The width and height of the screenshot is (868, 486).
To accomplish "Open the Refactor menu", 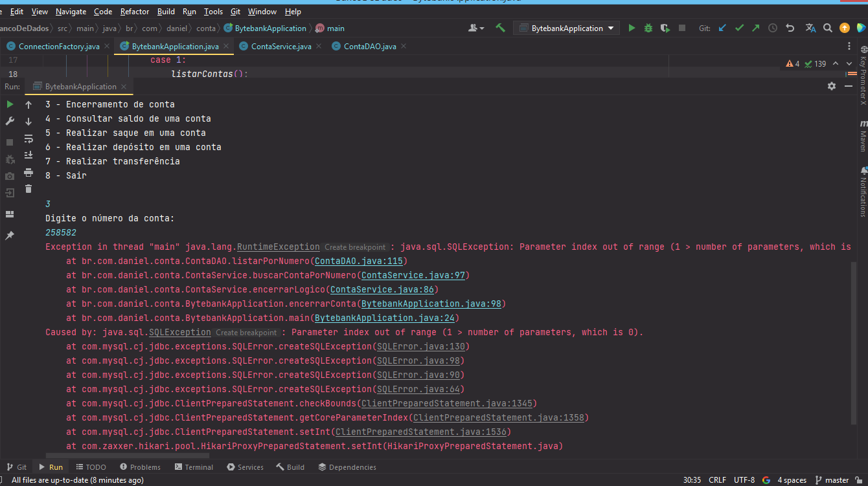I will pyautogui.click(x=135, y=12).
